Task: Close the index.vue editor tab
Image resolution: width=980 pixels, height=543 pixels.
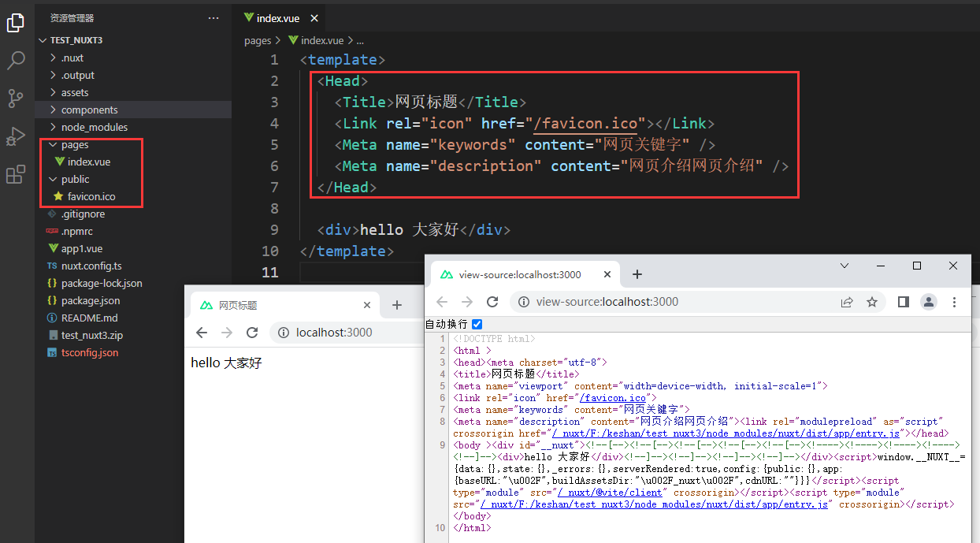Action: [x=314, y=18]
